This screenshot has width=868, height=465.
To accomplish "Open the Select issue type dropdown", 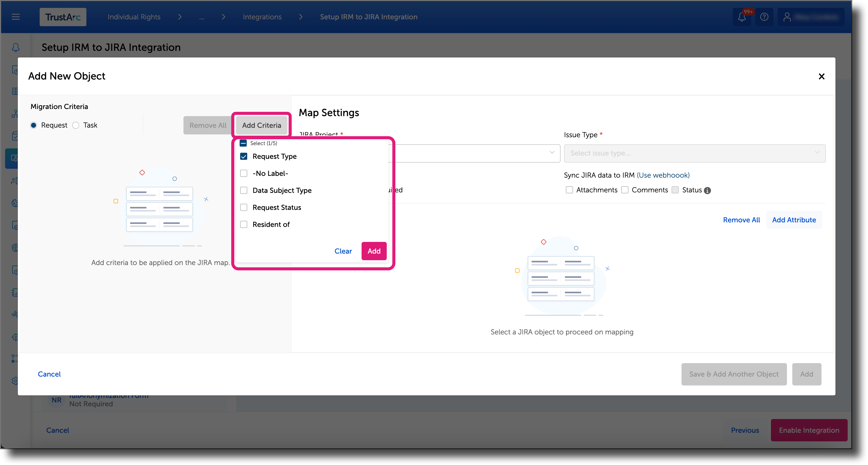I will pyautogui.click(x=694, y=153).
